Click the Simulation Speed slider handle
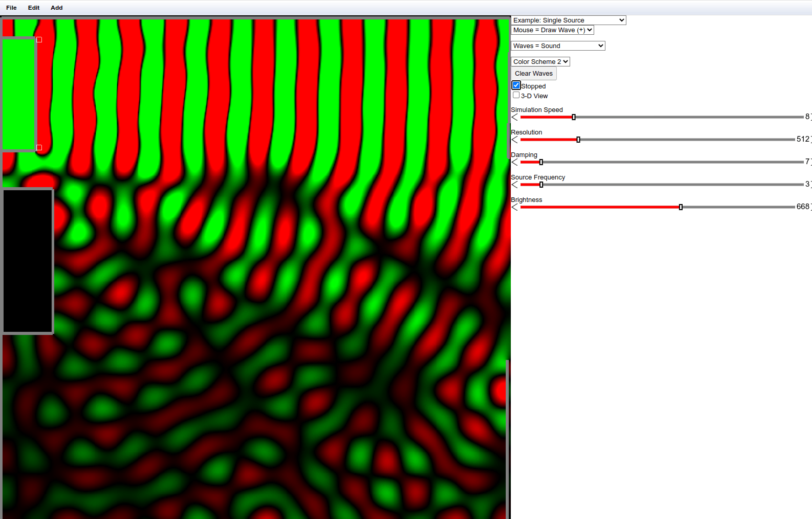 pyautogui.click(x=574, y=117)
